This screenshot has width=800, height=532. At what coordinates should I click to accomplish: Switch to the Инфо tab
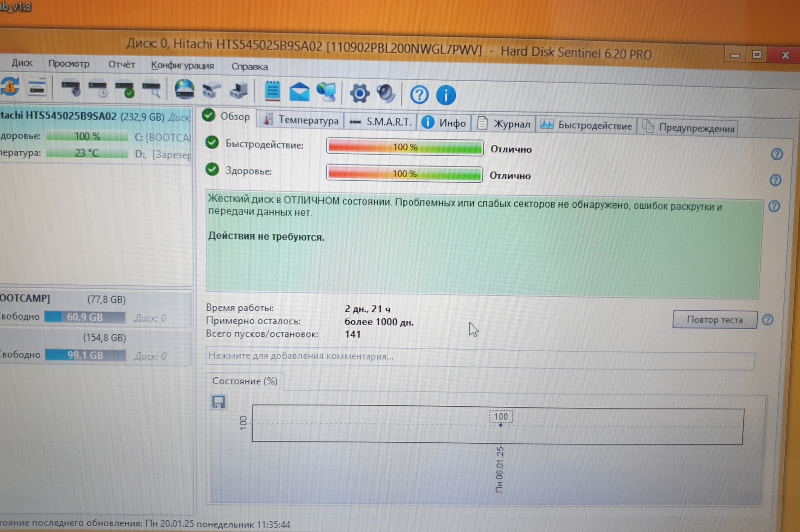pyautogui.click(x=444, y=123)
